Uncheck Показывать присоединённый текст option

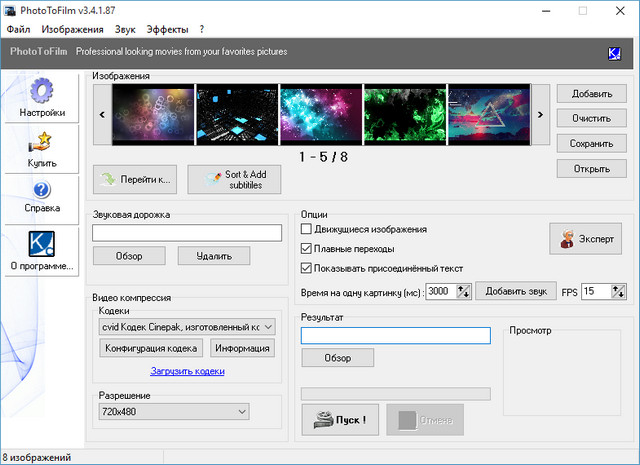click(307, 268)
